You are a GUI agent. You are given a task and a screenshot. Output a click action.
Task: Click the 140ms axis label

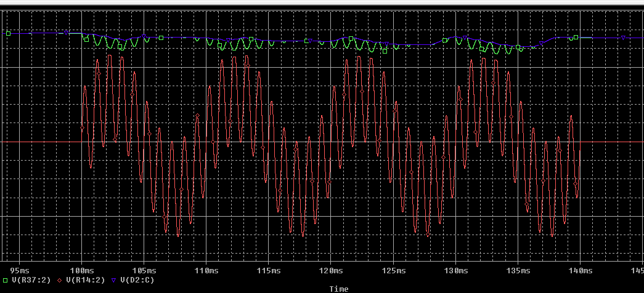coord(581,271)
